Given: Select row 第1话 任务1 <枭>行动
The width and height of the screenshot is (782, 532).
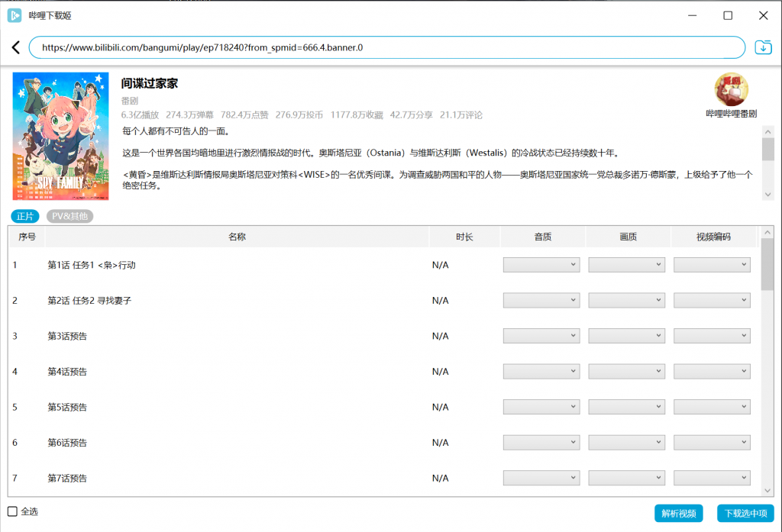Looking at the screenshot, I should (x=384, y=265).
